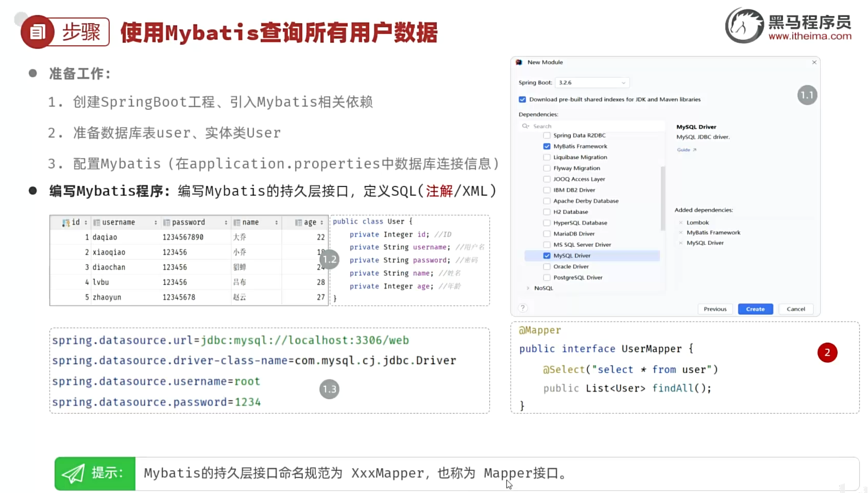Click the magnifier icon in dependencies search
This screenshot has height=493, width=868.
[525, 126]
